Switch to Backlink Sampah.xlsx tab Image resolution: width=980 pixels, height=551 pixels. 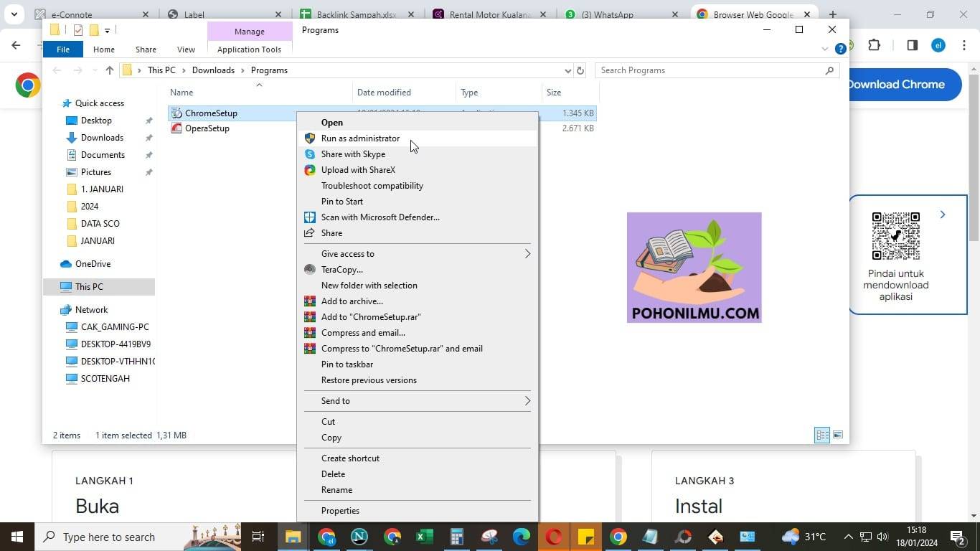coord(357,14)
